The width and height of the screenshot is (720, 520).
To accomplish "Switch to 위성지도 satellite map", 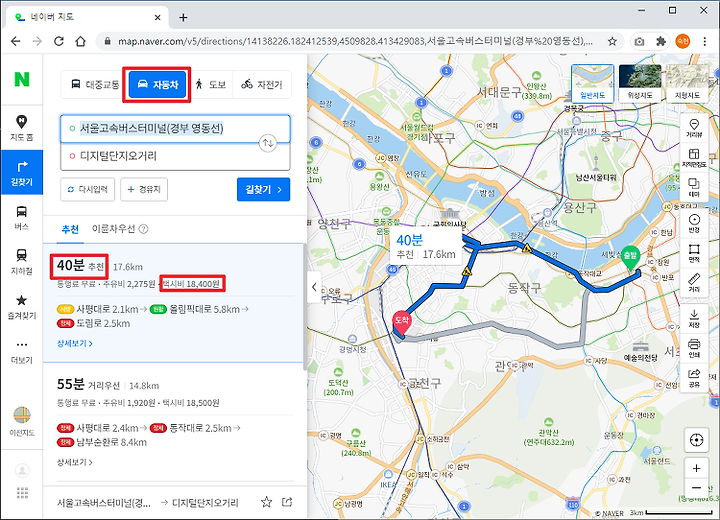I will click(640, 84).
